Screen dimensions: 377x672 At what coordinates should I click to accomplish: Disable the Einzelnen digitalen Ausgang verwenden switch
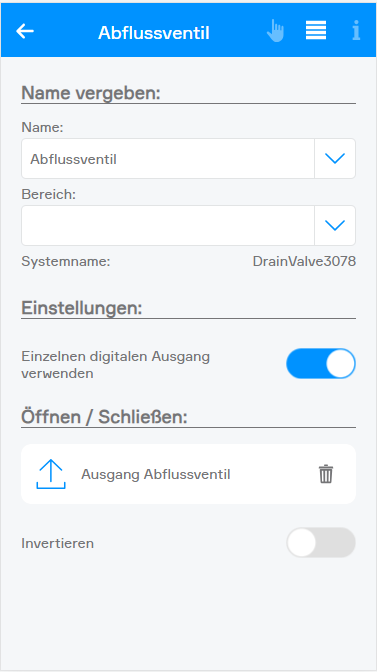[321, 363]
